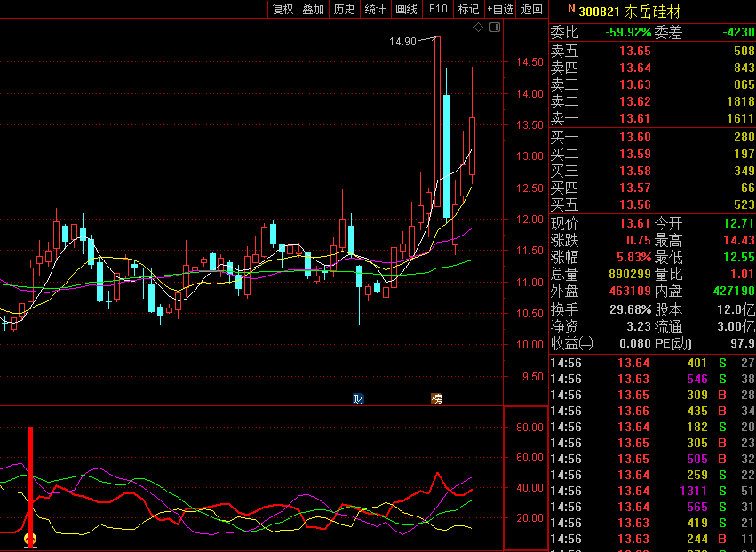The image size is (756, 552).
Task: Click the 最高 value 14.43
Action: coord(739,240)
